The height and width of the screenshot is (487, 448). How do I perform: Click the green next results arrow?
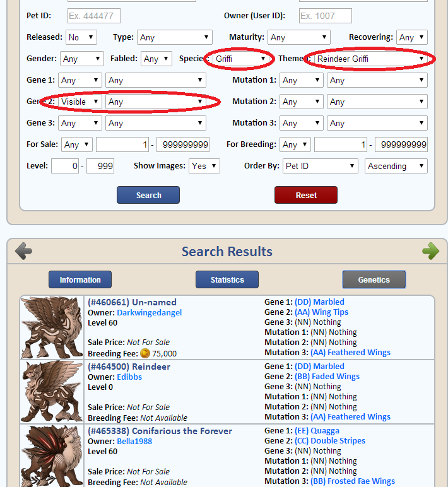pos(430,251)
